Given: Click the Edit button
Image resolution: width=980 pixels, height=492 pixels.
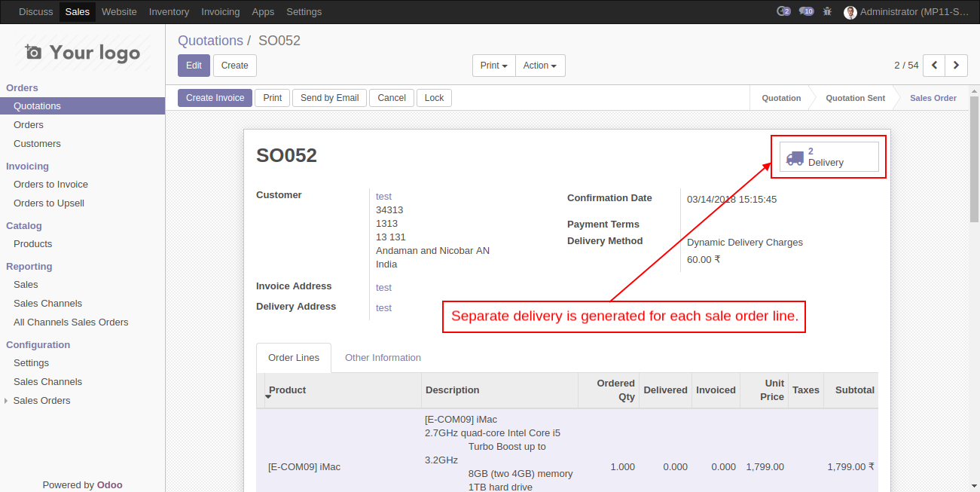Looking at the screenshot, I should 194,66.
